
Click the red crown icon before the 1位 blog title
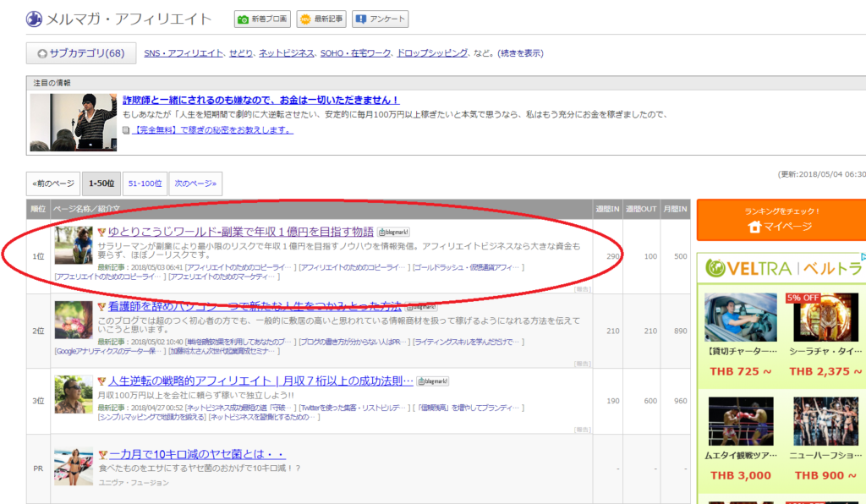[x=100, y=231]
